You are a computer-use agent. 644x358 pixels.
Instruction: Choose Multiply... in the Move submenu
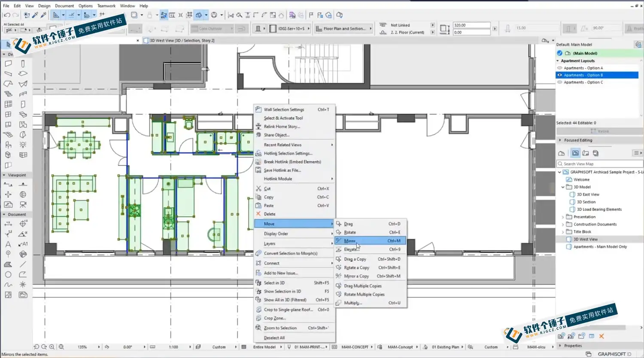click(370, 303)
